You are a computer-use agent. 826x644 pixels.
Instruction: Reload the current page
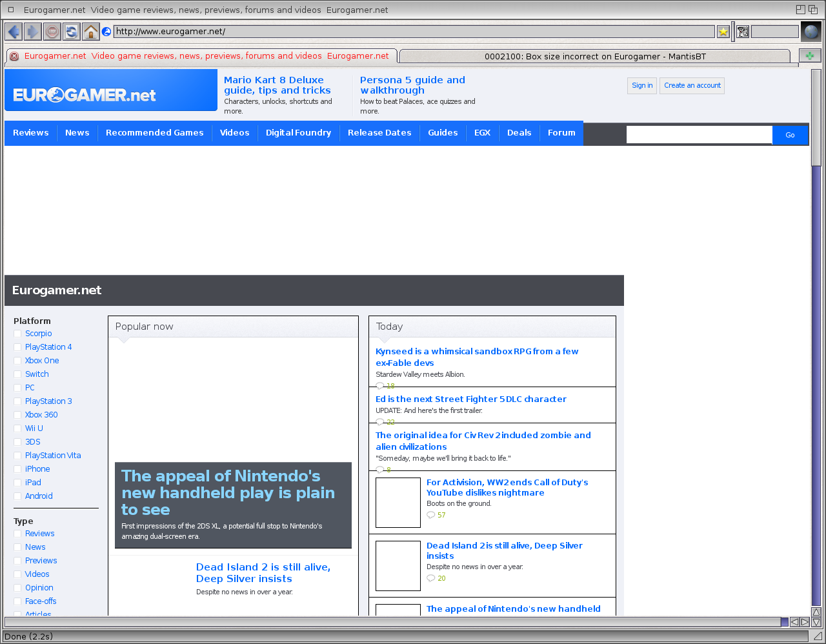click(72, 31)
